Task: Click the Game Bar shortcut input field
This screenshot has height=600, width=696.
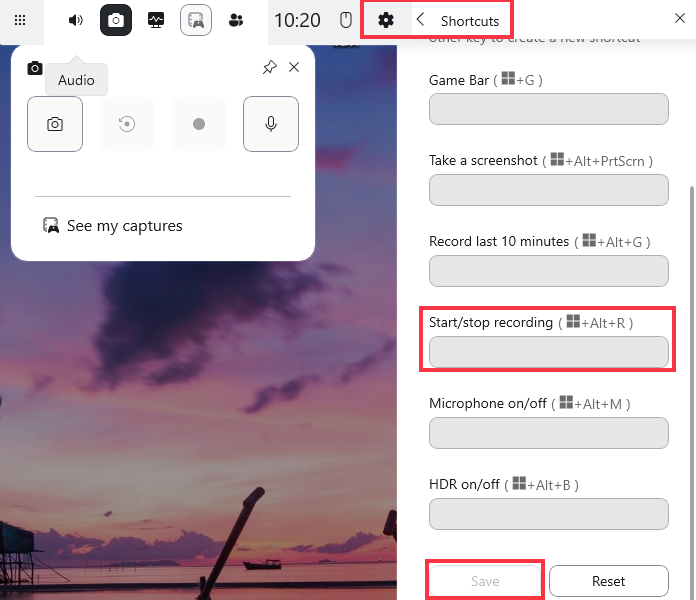Action: coord(549,109)
